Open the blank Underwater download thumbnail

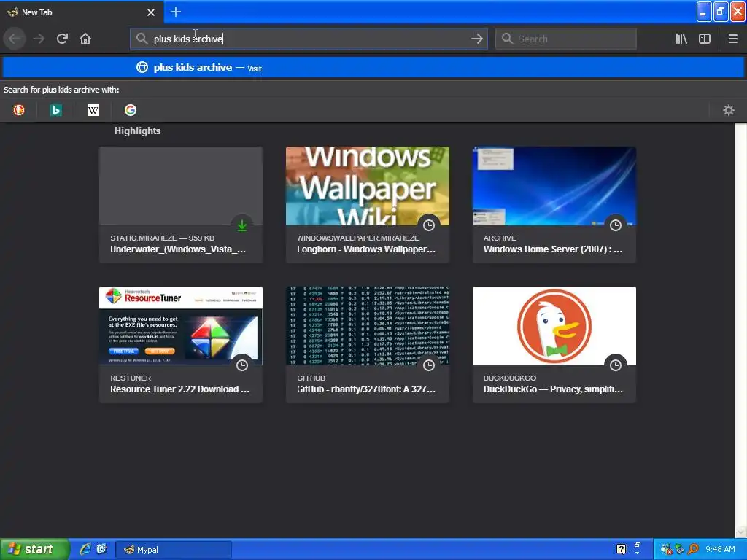pyautogui.click(x=181, y=186)
